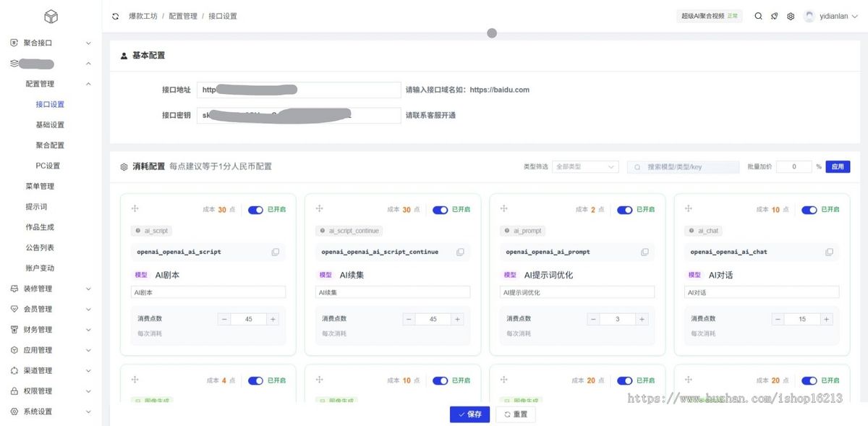Click the 超级AI聚合视频 badge in the top bar
The width and height of the screenshot is (868, 426).
[x=710, y=16]
